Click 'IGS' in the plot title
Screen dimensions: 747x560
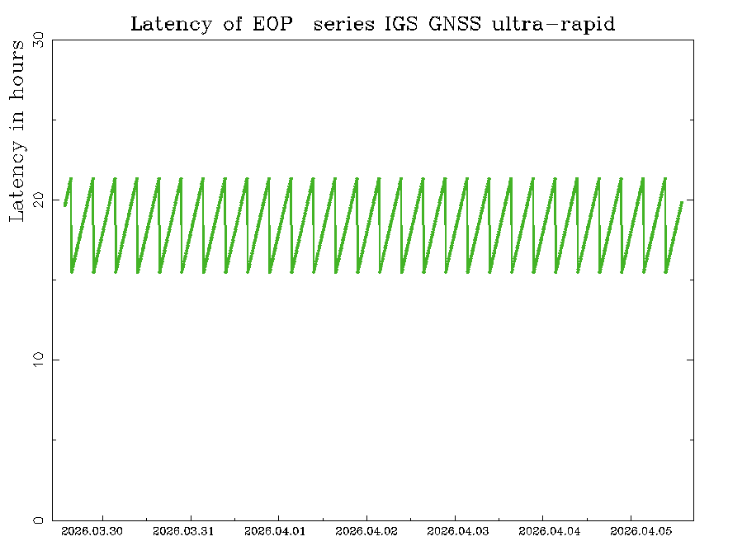[x=401, y=24]
